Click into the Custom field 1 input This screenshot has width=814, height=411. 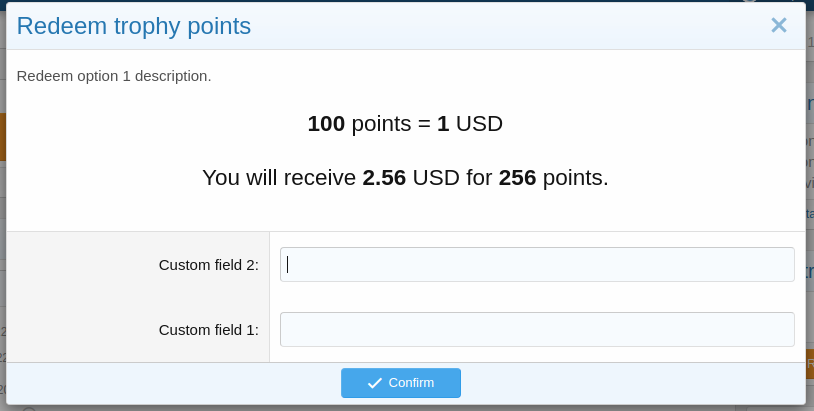tap(537, 329)
